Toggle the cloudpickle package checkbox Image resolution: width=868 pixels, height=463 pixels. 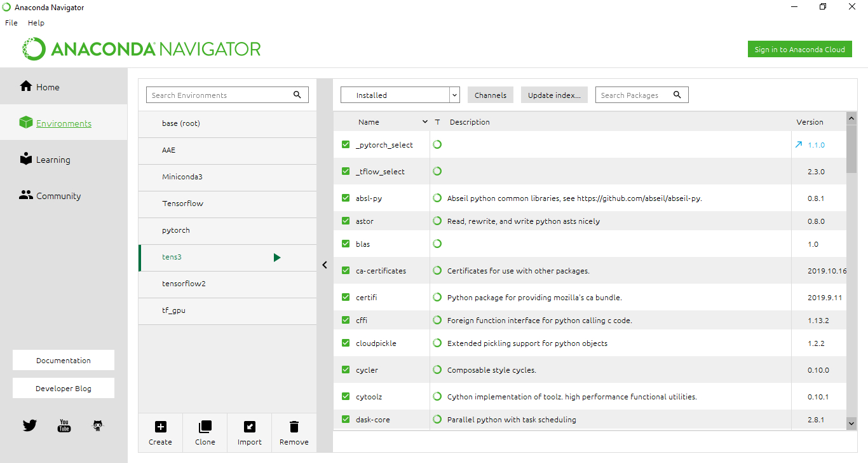tap(346, 343)
